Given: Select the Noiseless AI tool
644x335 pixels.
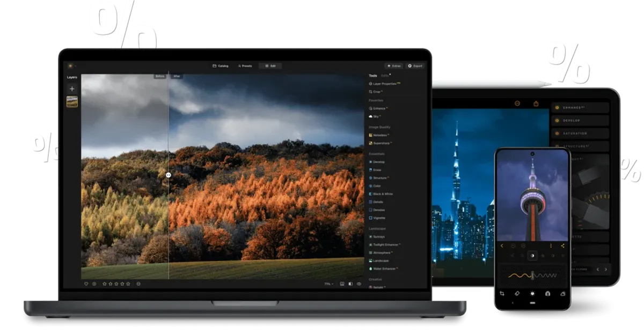Looking at the screenshot, I should (379, 135).
